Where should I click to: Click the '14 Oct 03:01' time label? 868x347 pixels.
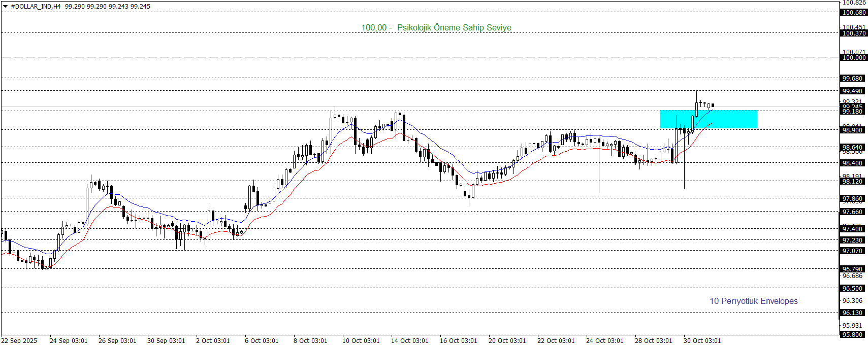(409, 341)
